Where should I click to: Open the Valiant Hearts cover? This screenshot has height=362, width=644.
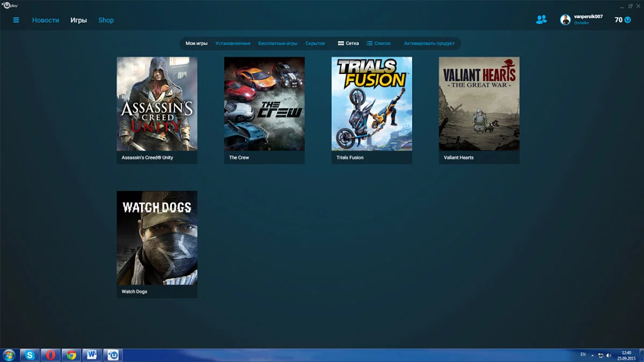click(x=479, y=104)
